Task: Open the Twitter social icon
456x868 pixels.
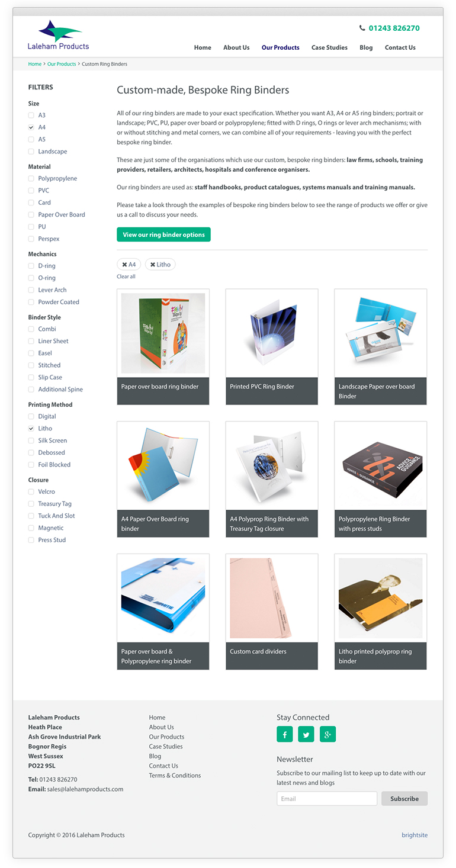Action: (306, 734)
